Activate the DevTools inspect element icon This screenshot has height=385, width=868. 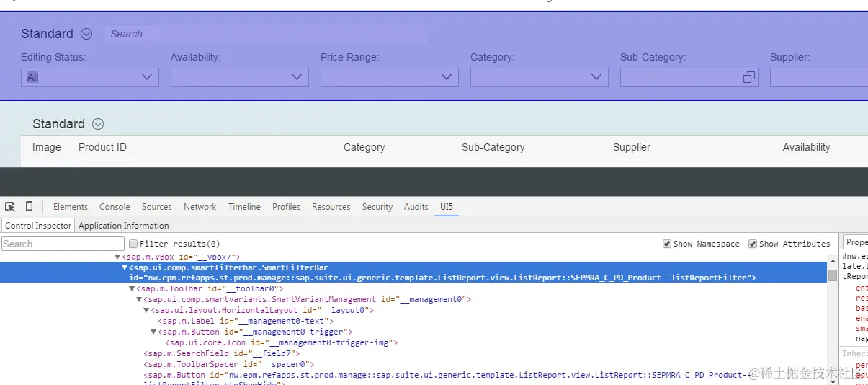click(10, 206)
